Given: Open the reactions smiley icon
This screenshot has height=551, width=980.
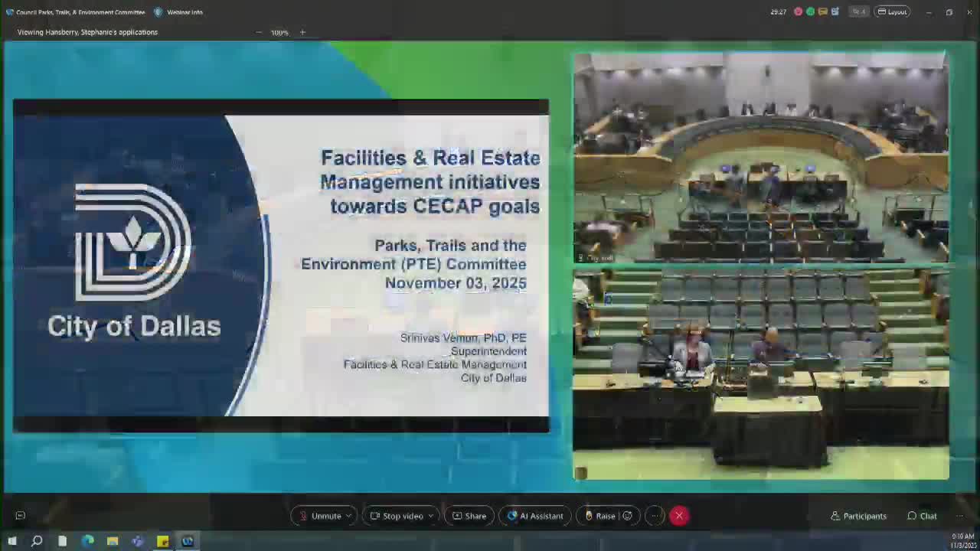Looking at the screenshot, I should 628,516.
